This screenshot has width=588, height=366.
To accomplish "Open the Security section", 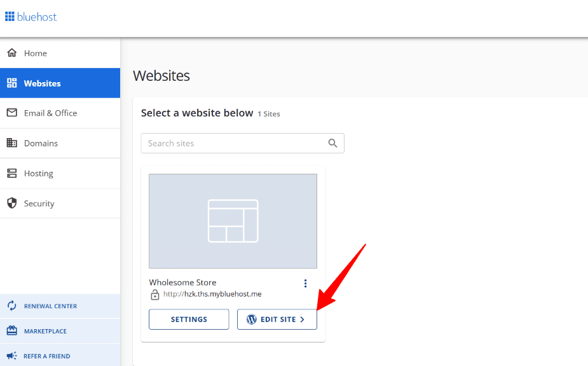I will pyautogui.click(x=60, y=203).
